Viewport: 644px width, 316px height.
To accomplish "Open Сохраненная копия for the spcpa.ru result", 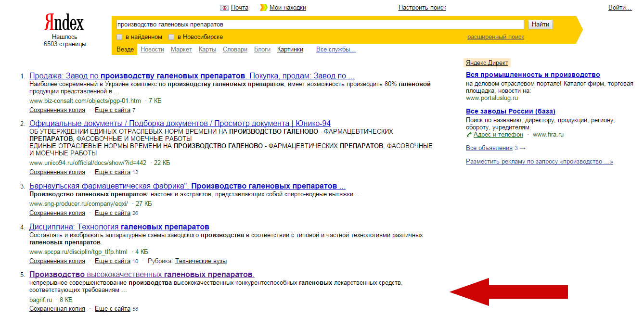I will (57, 261).
